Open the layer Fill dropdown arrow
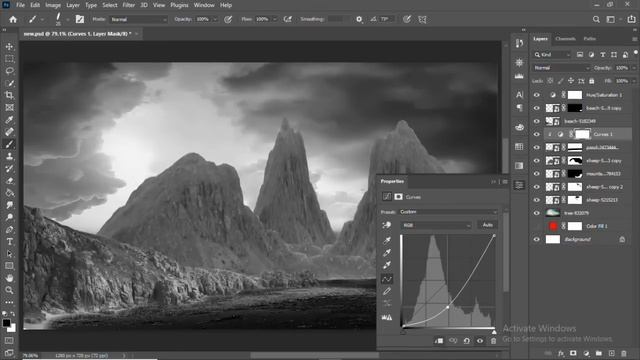 point(634,81)
